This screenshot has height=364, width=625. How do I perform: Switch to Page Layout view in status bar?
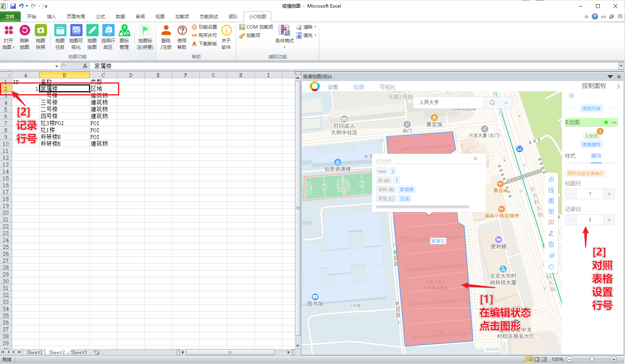point(537,359)
